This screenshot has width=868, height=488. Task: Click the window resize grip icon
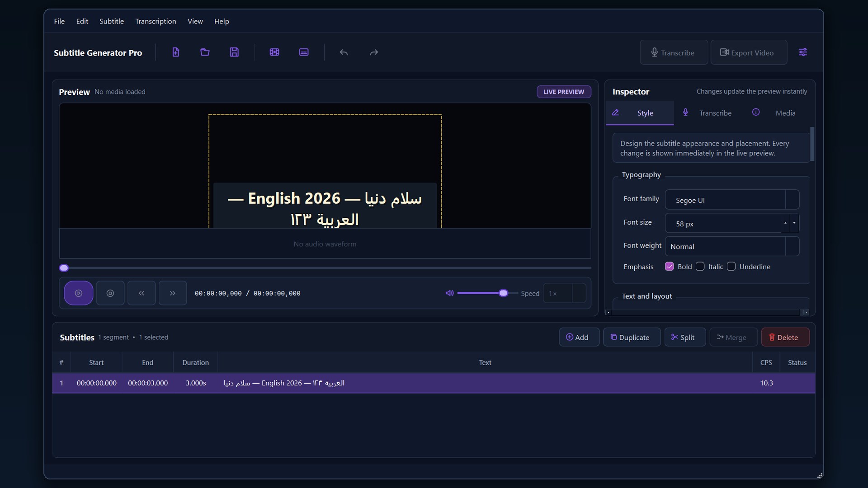(819, 475)
